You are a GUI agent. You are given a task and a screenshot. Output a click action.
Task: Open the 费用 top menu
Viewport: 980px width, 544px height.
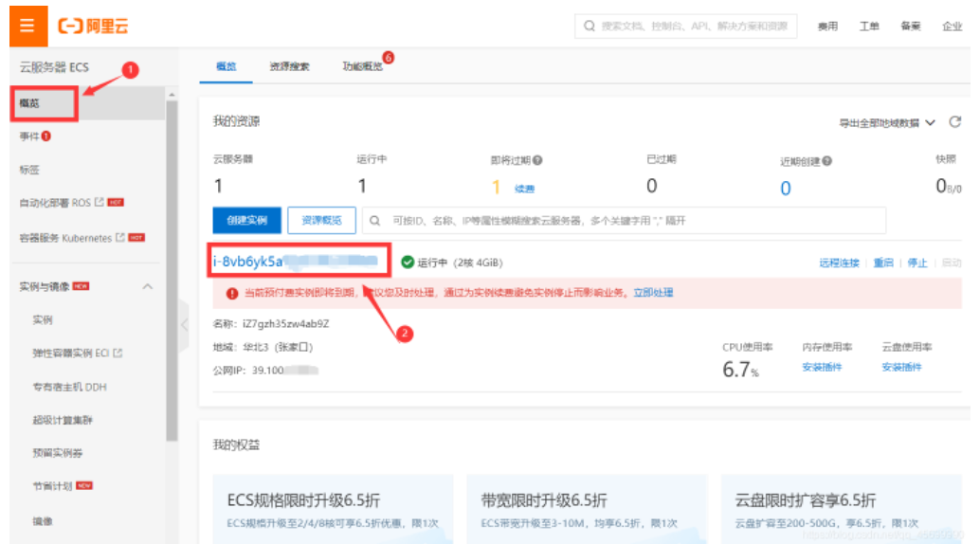pyautogui.click(x=827, y=27)
